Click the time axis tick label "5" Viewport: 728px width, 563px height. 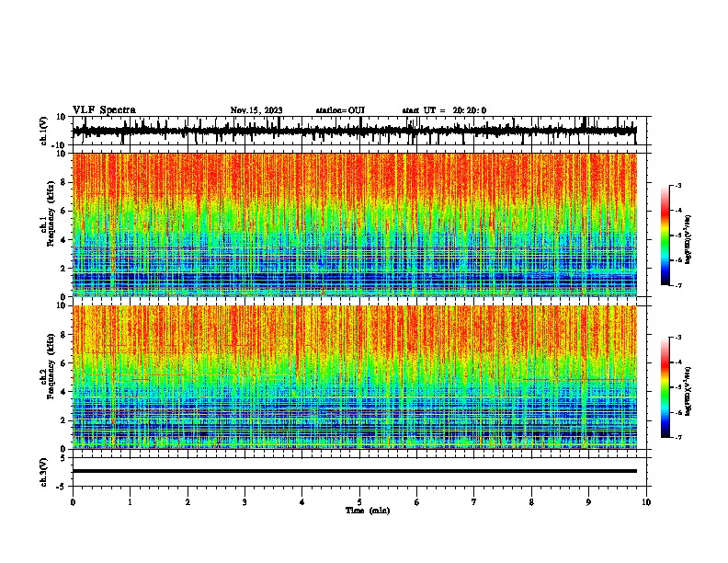tap(359, 502)
